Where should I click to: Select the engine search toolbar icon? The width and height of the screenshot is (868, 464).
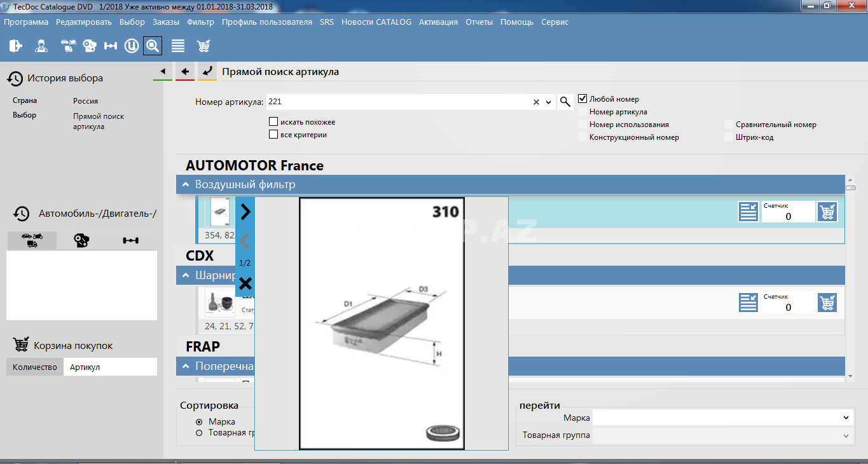click(90, 46)
